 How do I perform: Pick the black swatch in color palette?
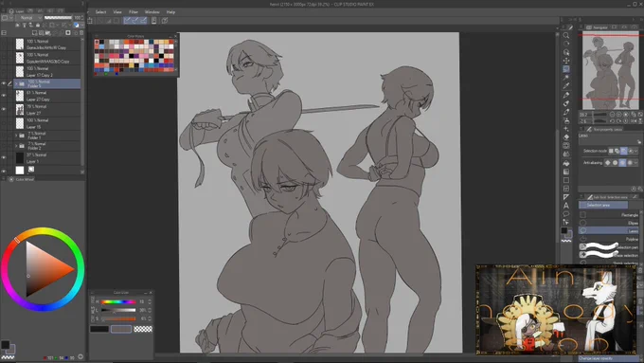101,42
